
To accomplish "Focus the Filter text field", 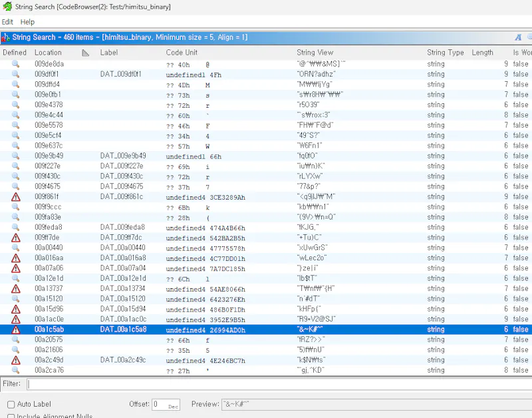I will (279, 384).
